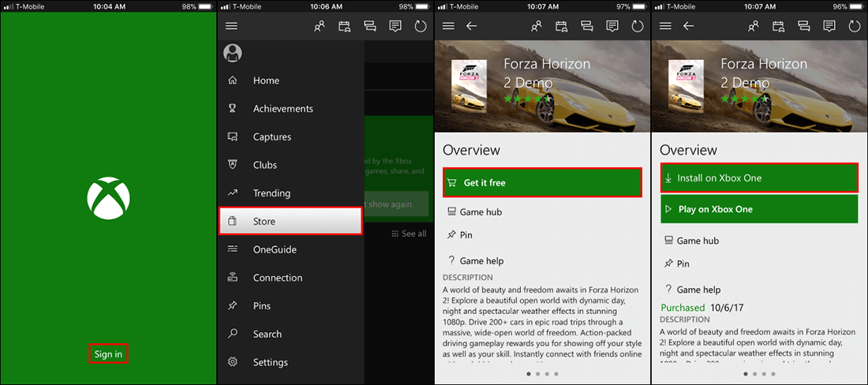This screenshot has width=868, height=385.
Task: Tap Install on Xbox One button
Action: (x=759, y=178)
